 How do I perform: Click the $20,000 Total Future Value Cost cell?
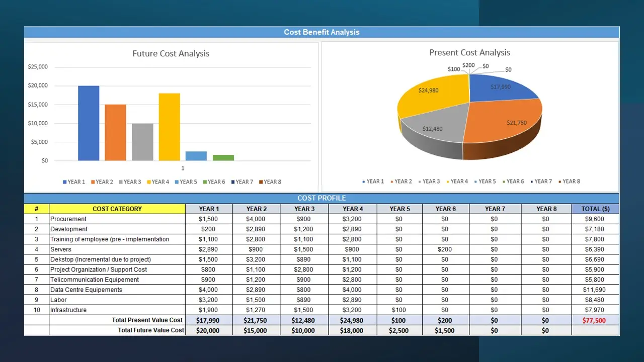tap(209, 330)
